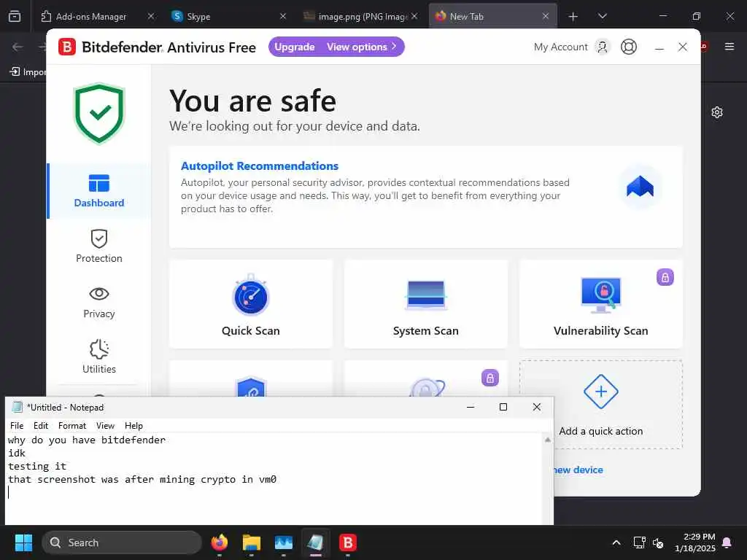Click the green shield status icon
Viewport: 747px width, 560px height.
(99, 113)
